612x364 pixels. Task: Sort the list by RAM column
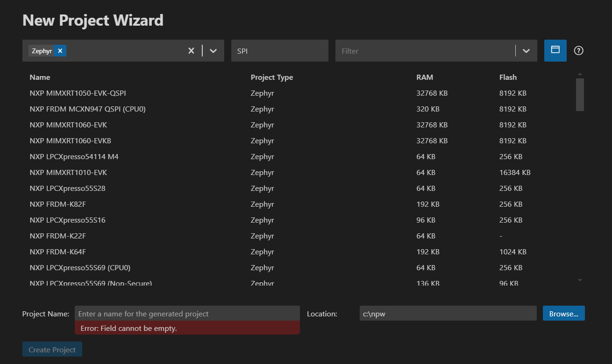pyautogui.click(x=424, y=77)
